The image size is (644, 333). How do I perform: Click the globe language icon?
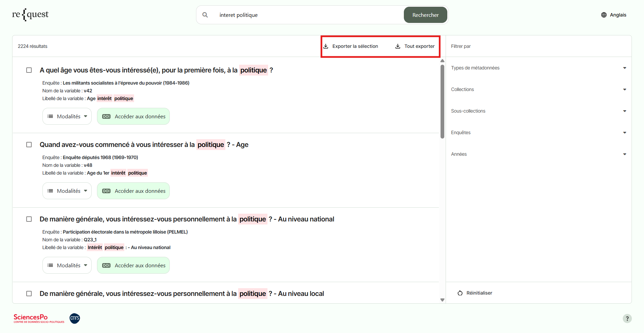pyautogui.click(x=604, y=15)
